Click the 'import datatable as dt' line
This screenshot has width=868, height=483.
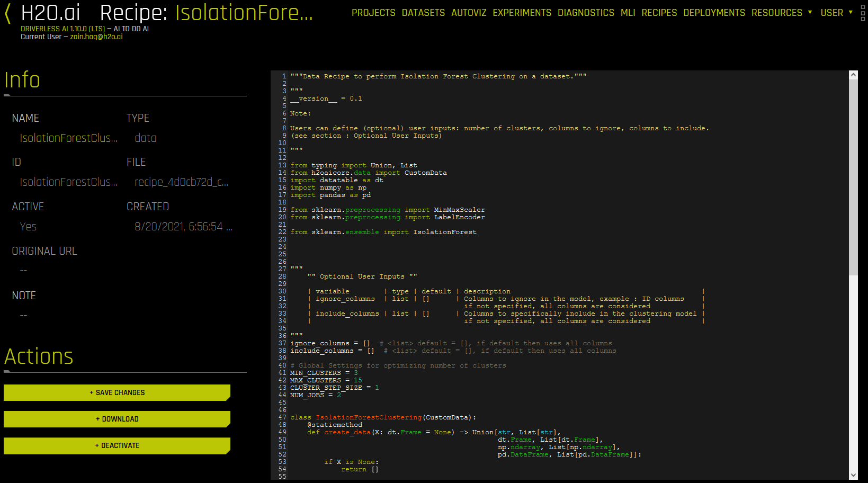[x=337, y=180]
